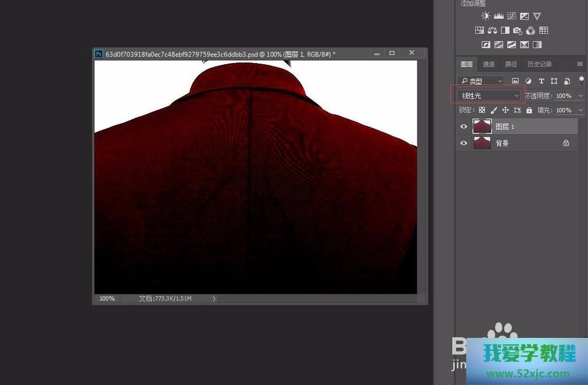This screenshot has width=588, height=385.
Task: Add a Brightness/Contrast adjustment
Action: pos(486,16)
